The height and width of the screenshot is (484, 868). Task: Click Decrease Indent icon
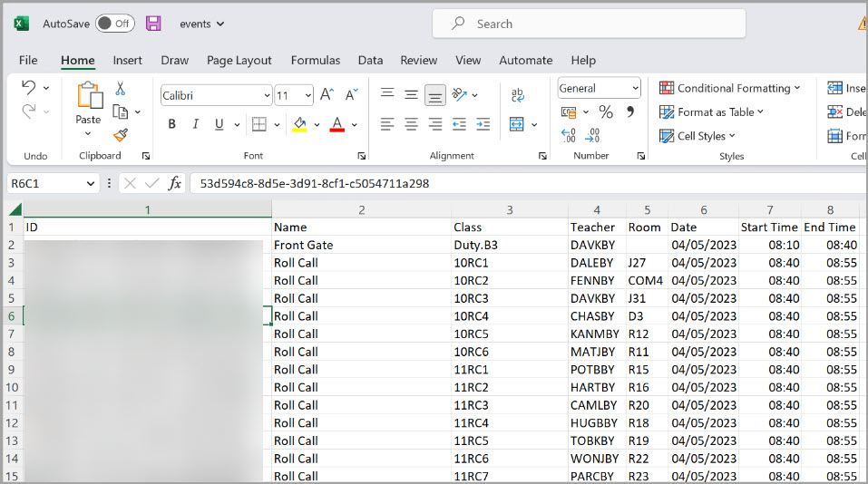coord(459,124)
